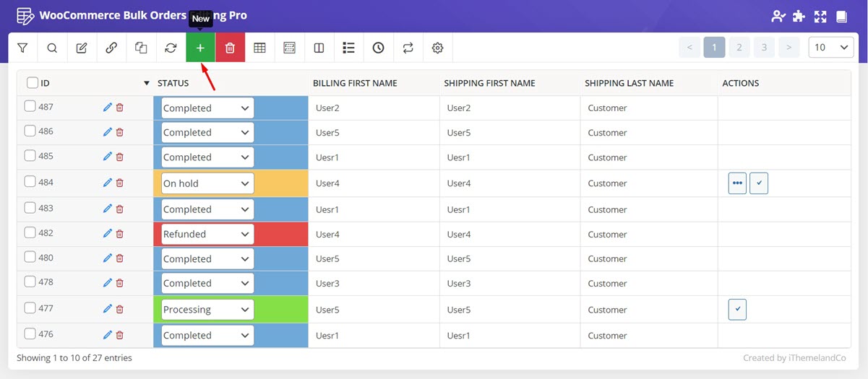Click the WooCommerce Bulk Orders logo icon
This screenshot has height=379, width=868.
[25, 16]
